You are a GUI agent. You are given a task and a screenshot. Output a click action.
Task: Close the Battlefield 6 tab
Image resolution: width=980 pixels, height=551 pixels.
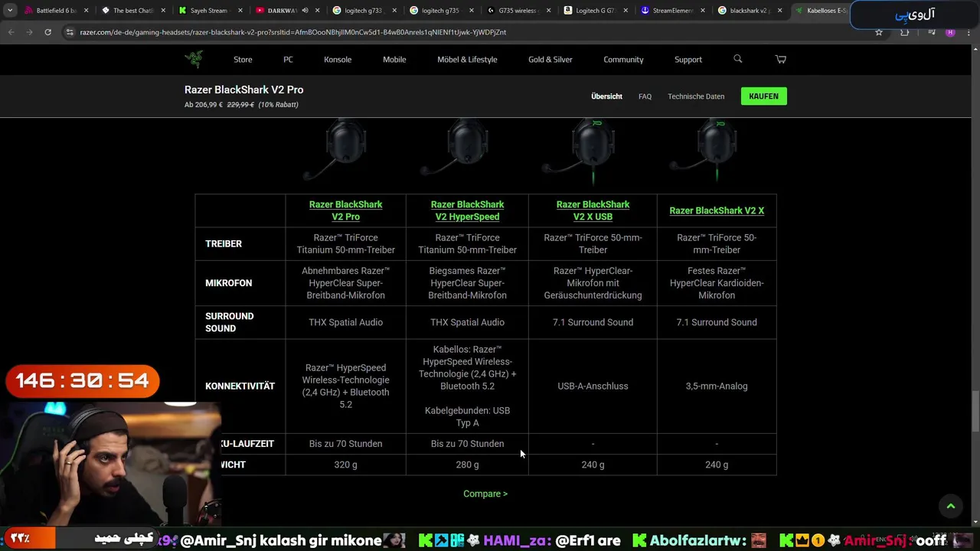(86, 11)
